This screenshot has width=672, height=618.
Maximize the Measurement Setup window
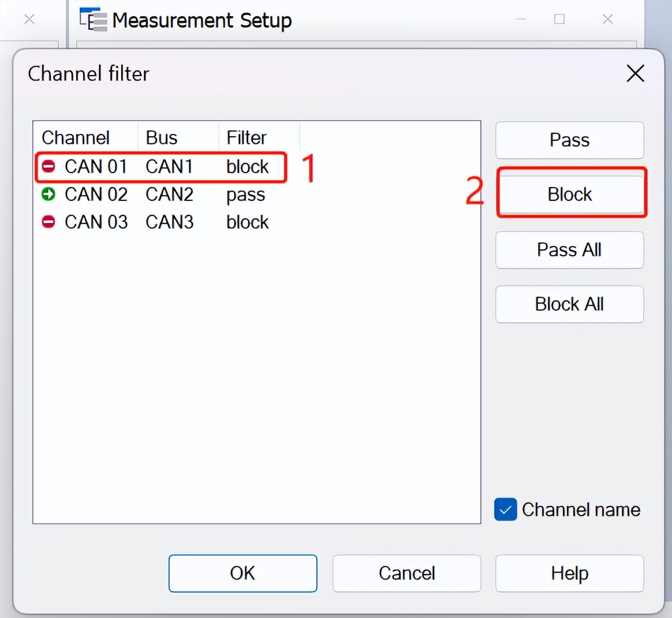point(559,20)
